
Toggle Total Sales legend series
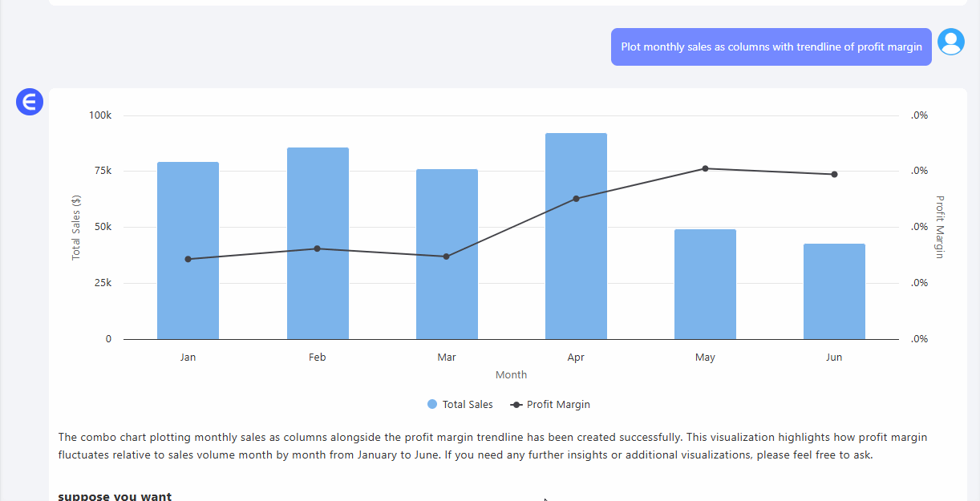point(468,405)
